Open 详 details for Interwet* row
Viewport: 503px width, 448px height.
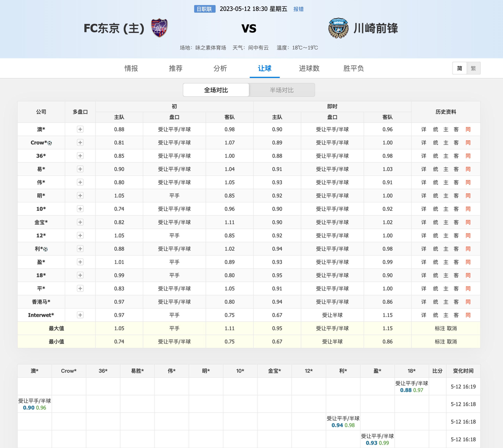point(423,315)
